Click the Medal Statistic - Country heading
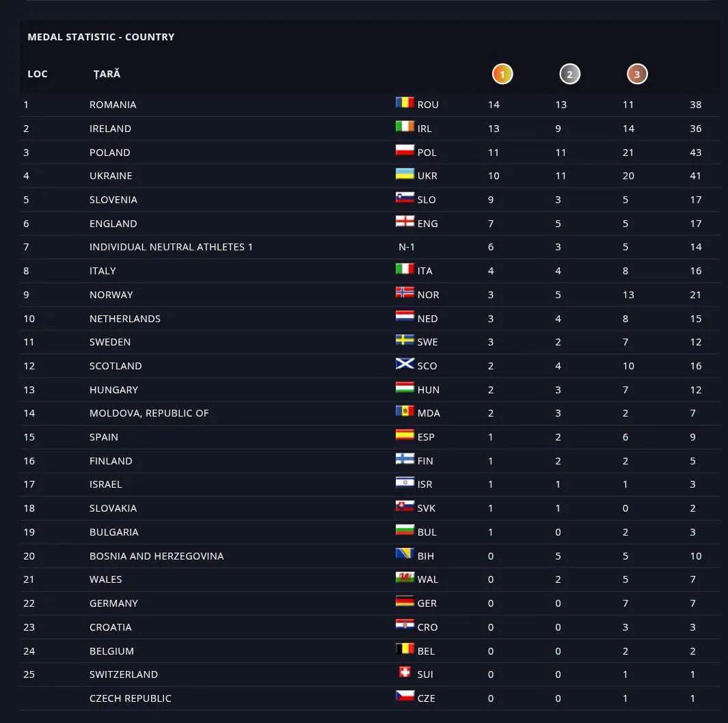Screen dimensions: 728x723 coord(101,37)
